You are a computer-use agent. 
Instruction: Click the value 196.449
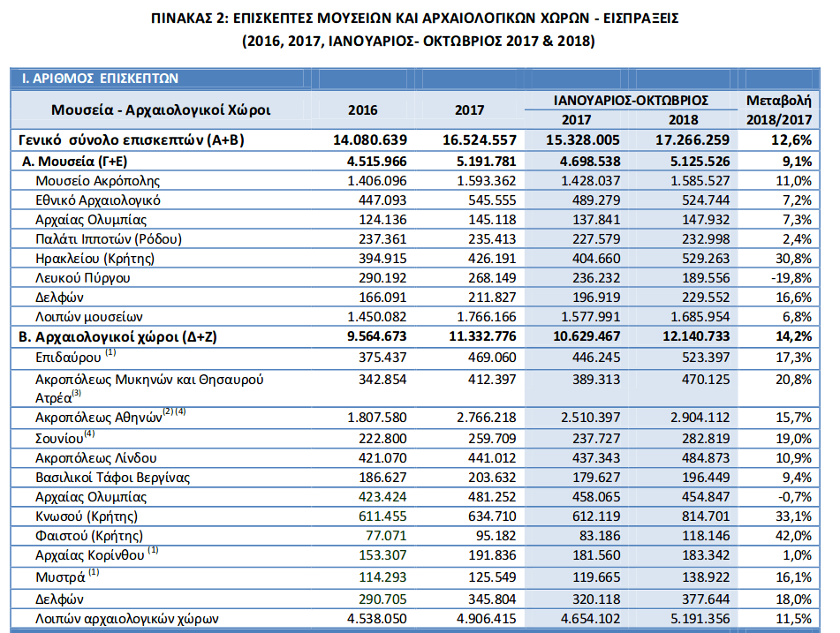(x=706, y=478)
